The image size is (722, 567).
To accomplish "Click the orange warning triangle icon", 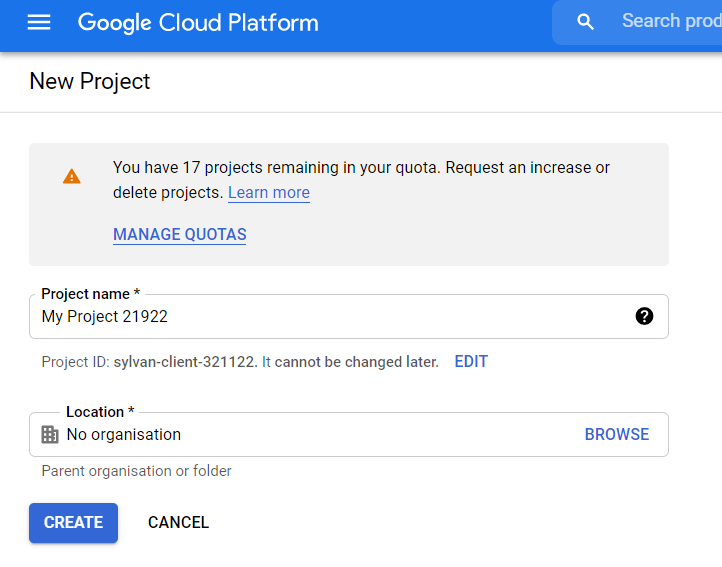I will 72,177.
